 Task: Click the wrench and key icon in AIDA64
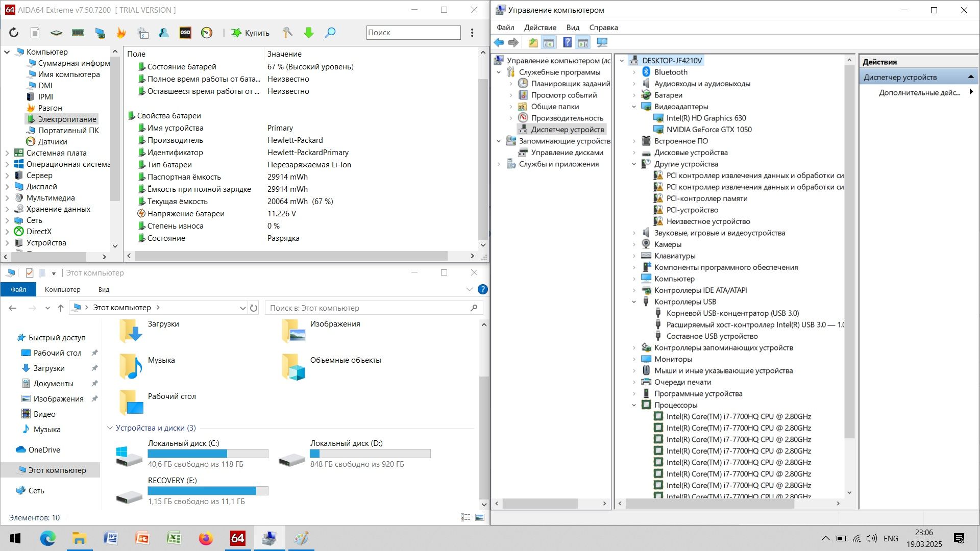tap(287, 33)
